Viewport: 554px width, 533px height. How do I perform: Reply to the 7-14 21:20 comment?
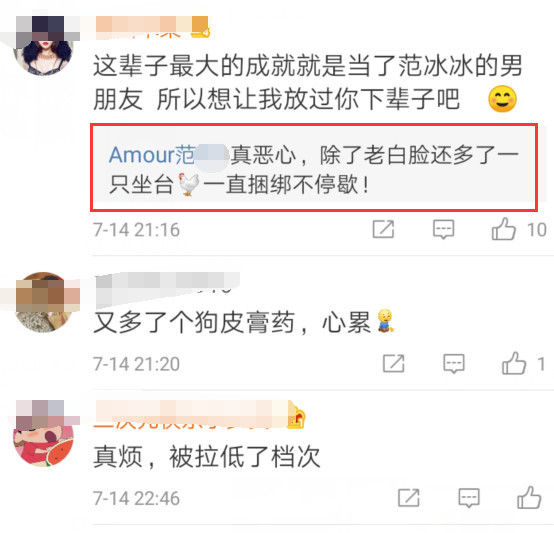coord(454,363)
